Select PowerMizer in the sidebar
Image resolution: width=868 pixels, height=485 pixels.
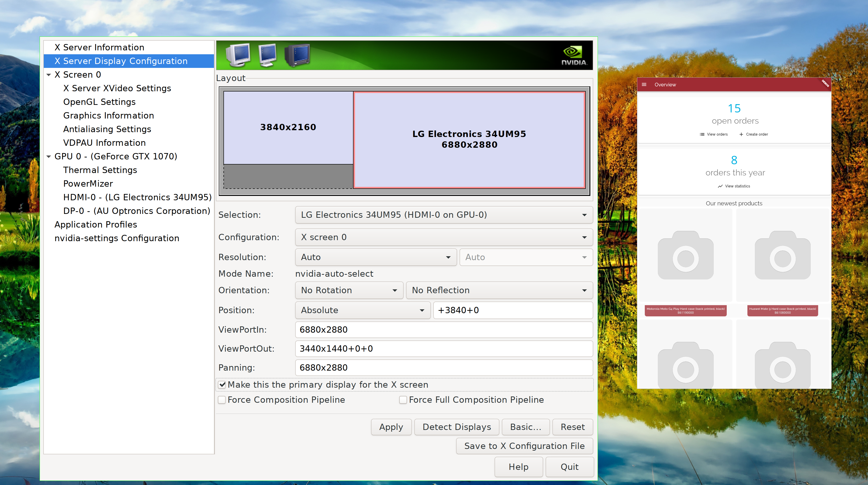[x=88, y=184]
